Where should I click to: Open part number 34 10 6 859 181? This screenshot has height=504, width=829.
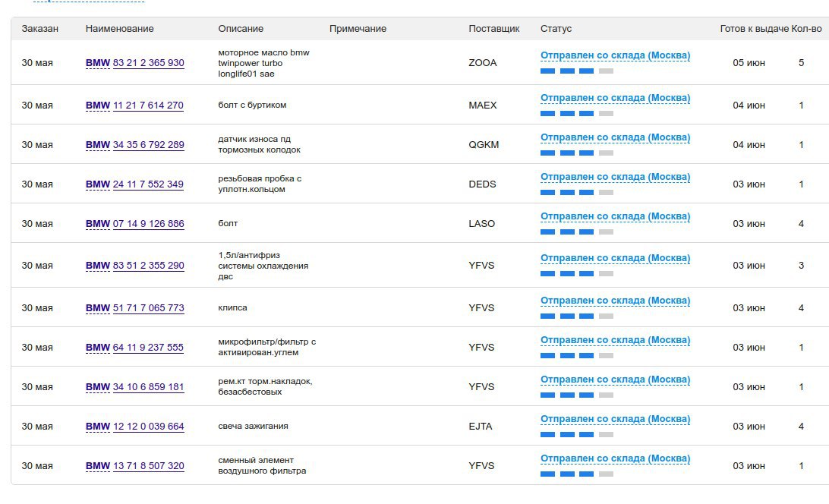pos(149,386)
